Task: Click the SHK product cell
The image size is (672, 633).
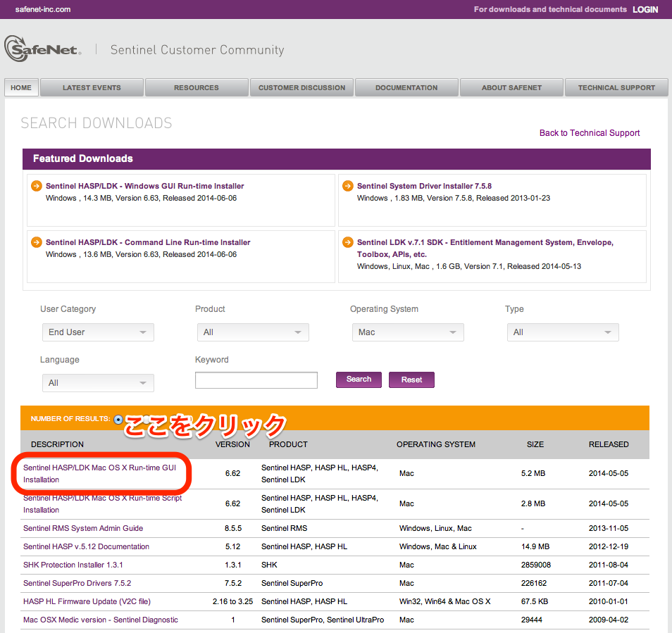Action: 269,565
